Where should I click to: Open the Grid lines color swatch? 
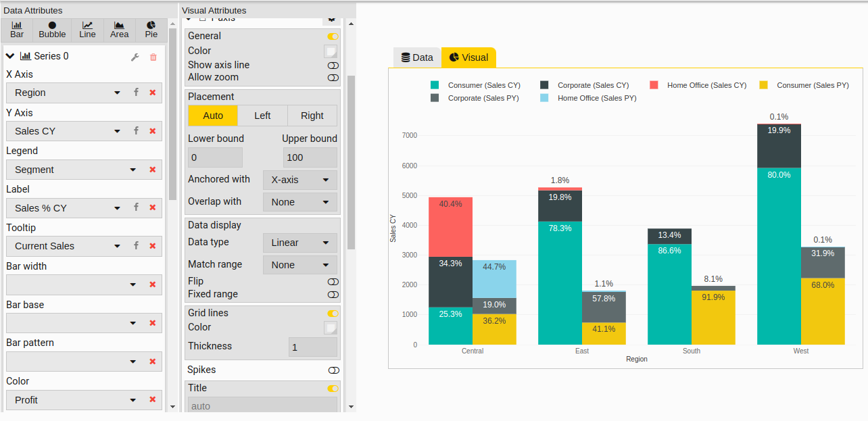click(332, 327)
